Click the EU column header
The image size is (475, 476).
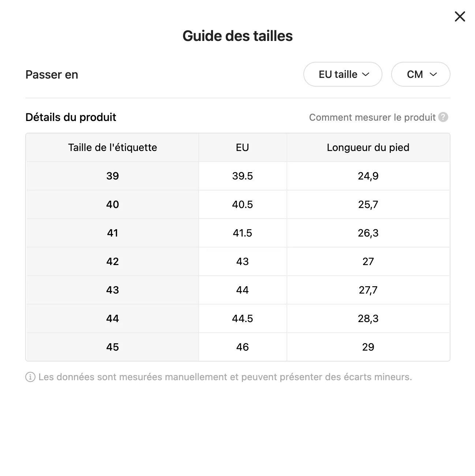[242, 147]
